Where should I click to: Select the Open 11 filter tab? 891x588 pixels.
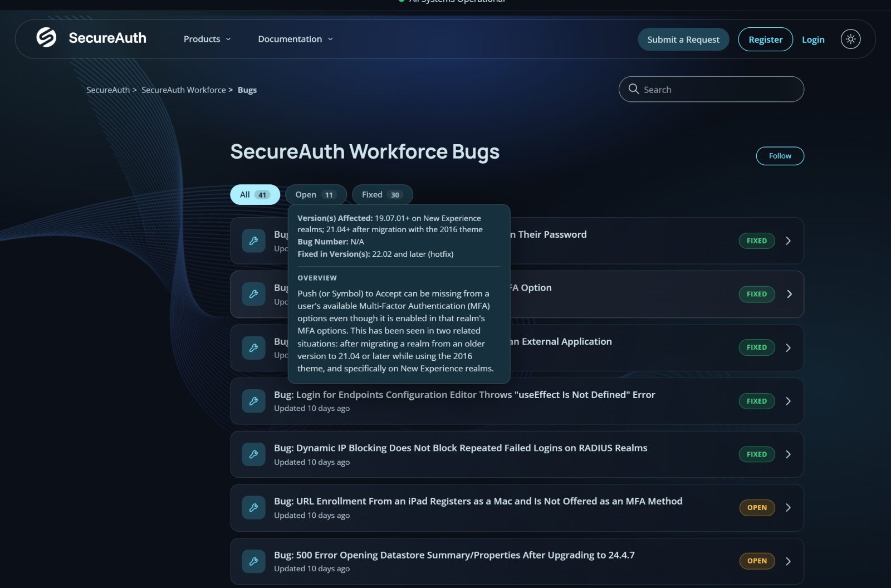pyautogui.click(x=316, y=194)
